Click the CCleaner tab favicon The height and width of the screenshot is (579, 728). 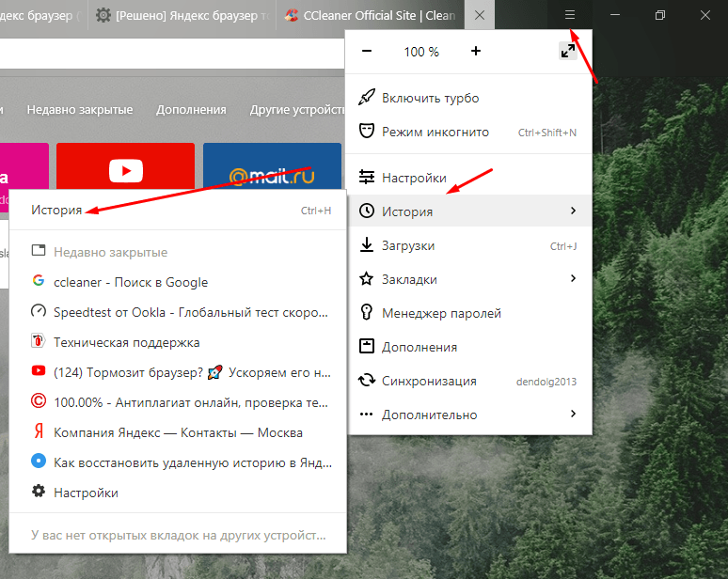(292, 15)
